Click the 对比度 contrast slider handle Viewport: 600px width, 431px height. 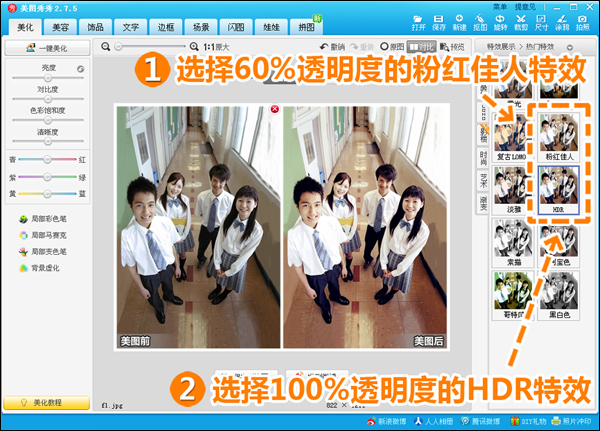[x=48, y=99]
